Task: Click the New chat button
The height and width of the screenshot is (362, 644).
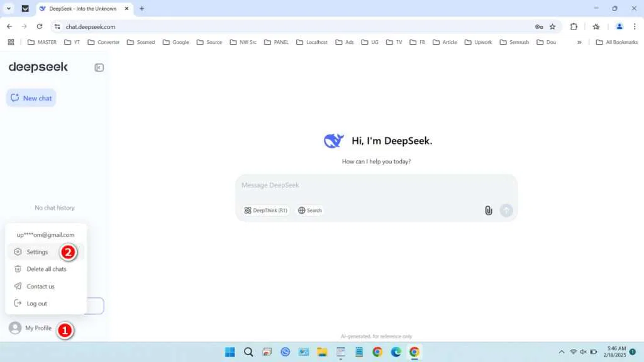Action: [31, 97]
